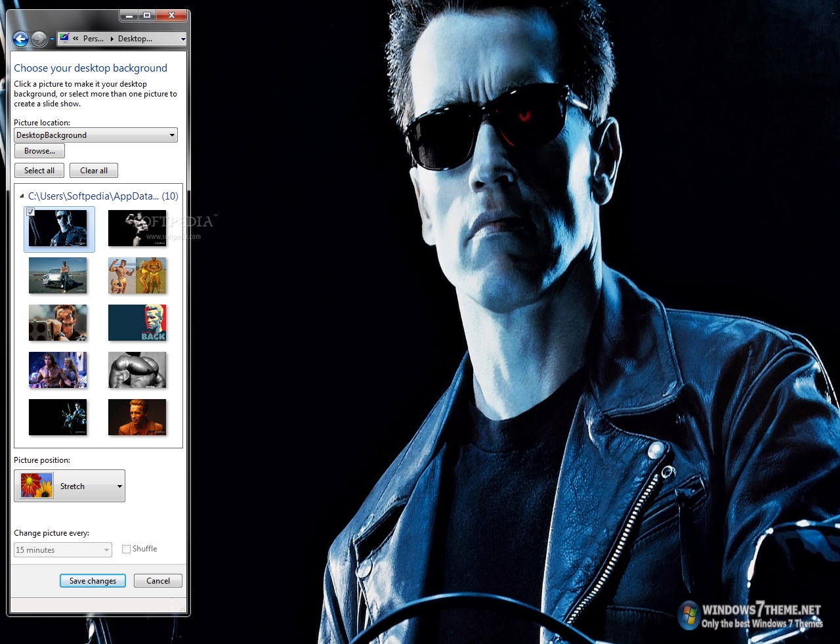This screenshot has height=644, width=840.
Task: Select the black-and-white bodybuilder pose thumbnail
Action: (137, 228)
